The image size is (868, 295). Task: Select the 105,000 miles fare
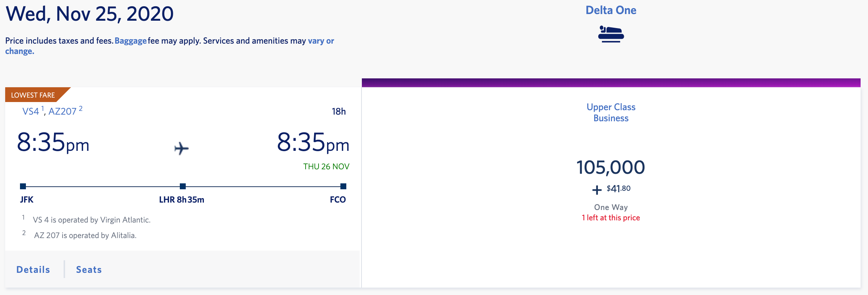coord(610,167)
